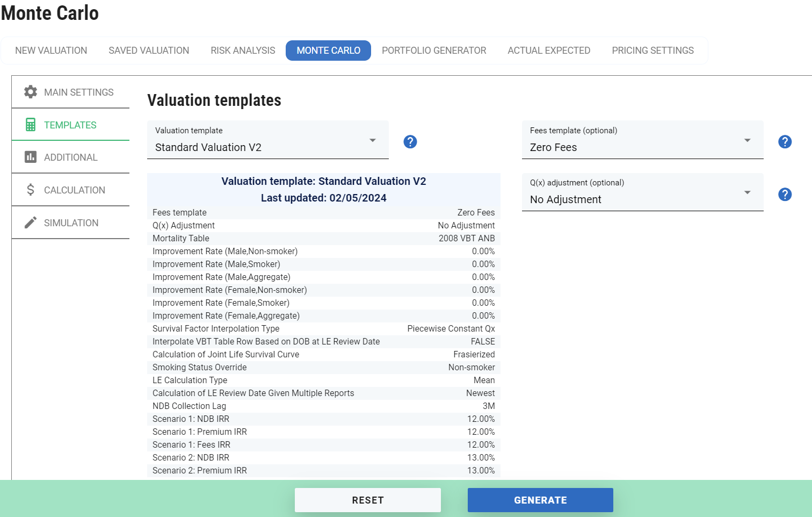Click the gear icon beside Main Settings
812x517 pixels.
[x=31, y=92]
